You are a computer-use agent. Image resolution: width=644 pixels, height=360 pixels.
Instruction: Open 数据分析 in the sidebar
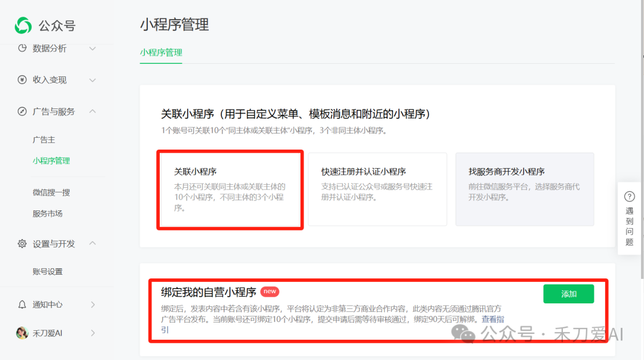pyautogui.click(x=49, y=48)
